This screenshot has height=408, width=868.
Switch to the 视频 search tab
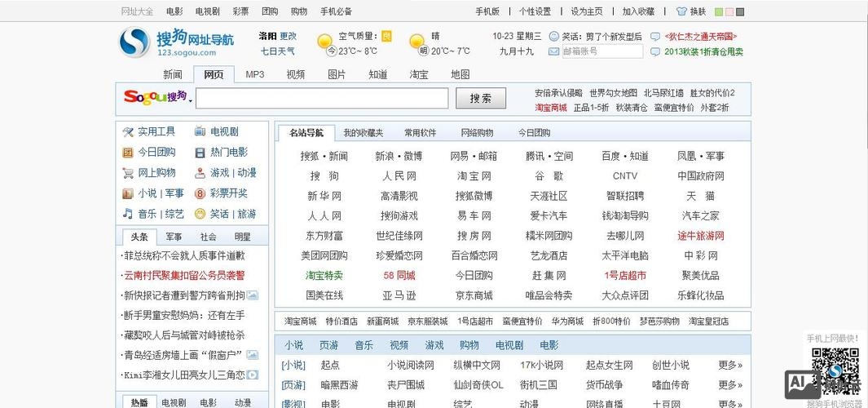click(296, 74)
